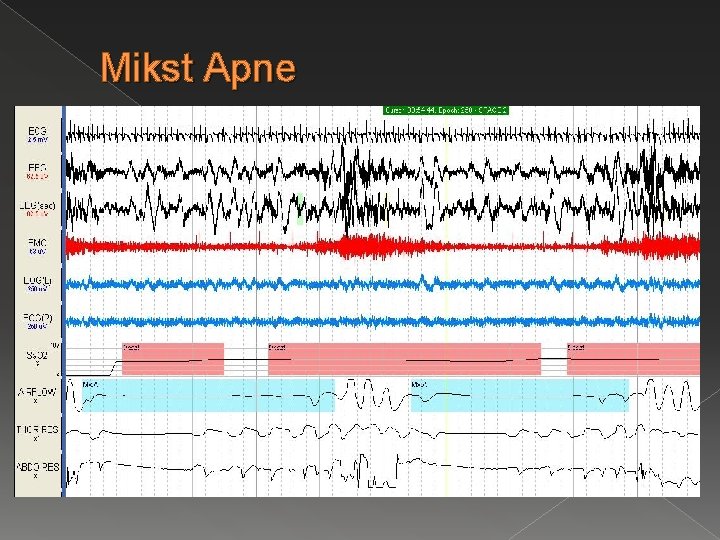Click the ABDO RES respiration trace
The width and height of the screenshot is (720, 540).
[383, 471]
